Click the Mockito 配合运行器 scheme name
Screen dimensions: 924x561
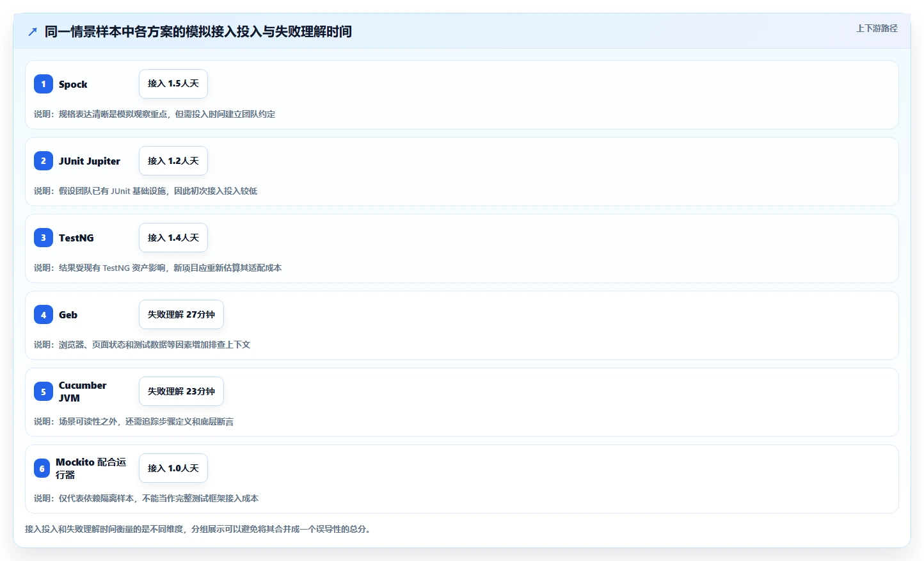coord(91,468)
